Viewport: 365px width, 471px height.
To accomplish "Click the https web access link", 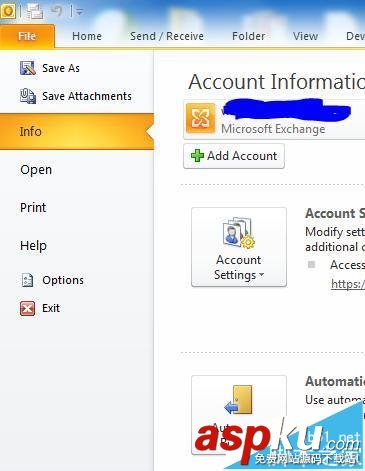I will (348, 284).
